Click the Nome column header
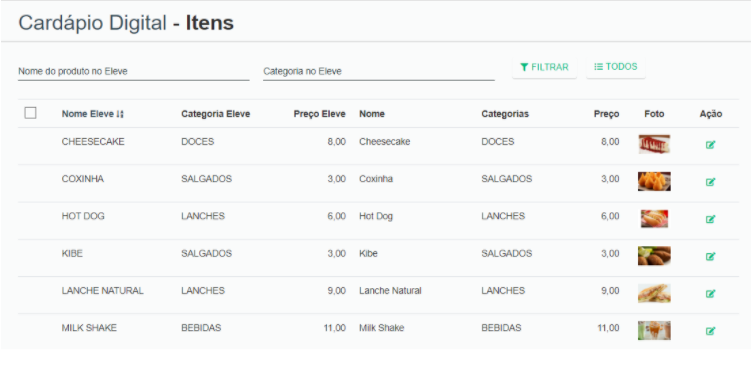 [372, 114]
